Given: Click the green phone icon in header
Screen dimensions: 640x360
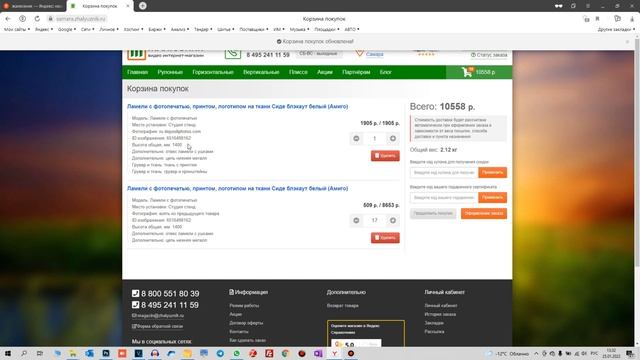Looking at the screenshot, I should [x=233, y=54].
